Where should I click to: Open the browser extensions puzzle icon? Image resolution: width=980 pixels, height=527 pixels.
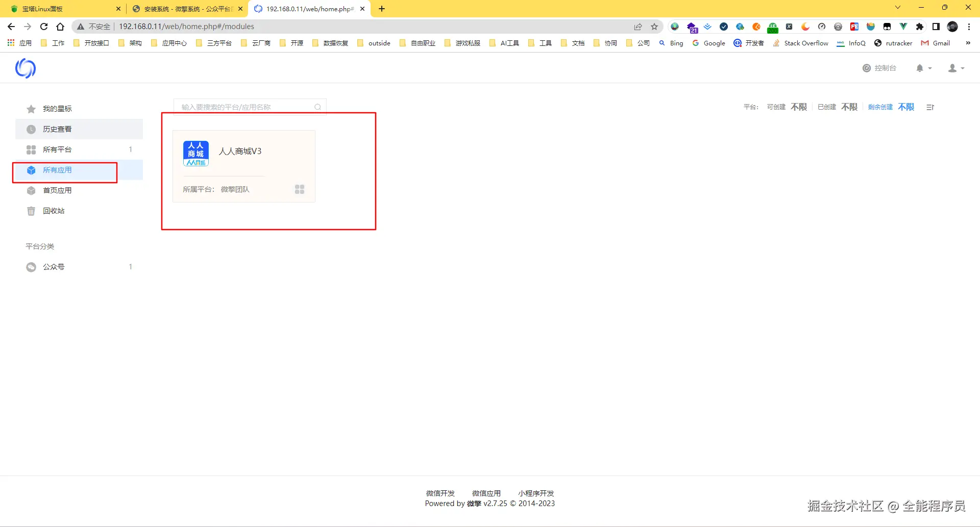click(920, 27)
